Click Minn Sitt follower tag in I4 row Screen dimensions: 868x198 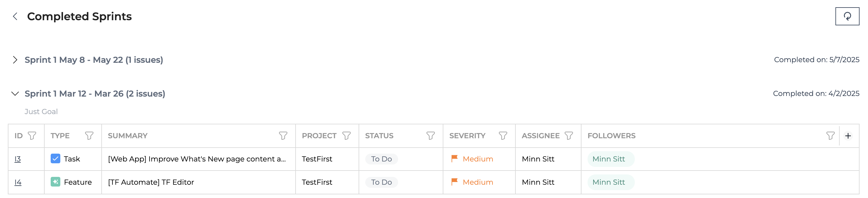pos(610,182)
